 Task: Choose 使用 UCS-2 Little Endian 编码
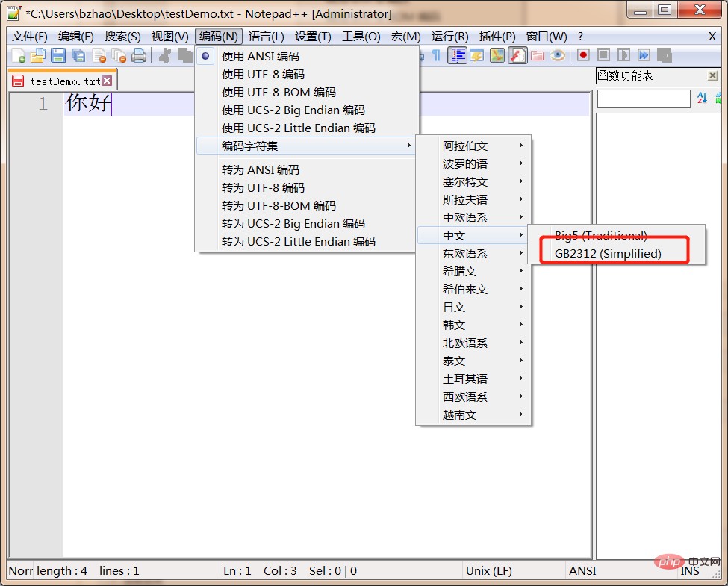click(x=307, y=128)
